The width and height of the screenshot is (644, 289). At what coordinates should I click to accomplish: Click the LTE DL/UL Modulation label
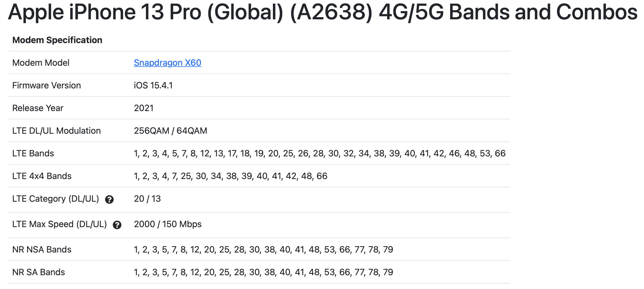point(57,131)
